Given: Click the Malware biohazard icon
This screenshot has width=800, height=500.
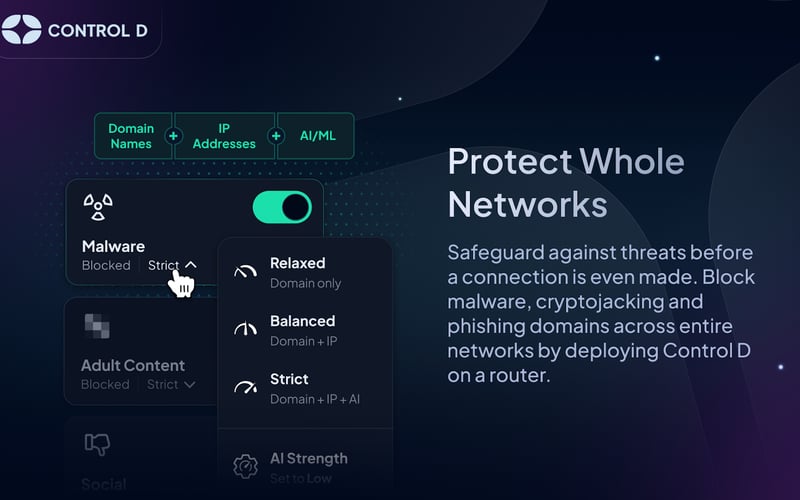Looking at the screenshot, I should click(x=97, y=207).
